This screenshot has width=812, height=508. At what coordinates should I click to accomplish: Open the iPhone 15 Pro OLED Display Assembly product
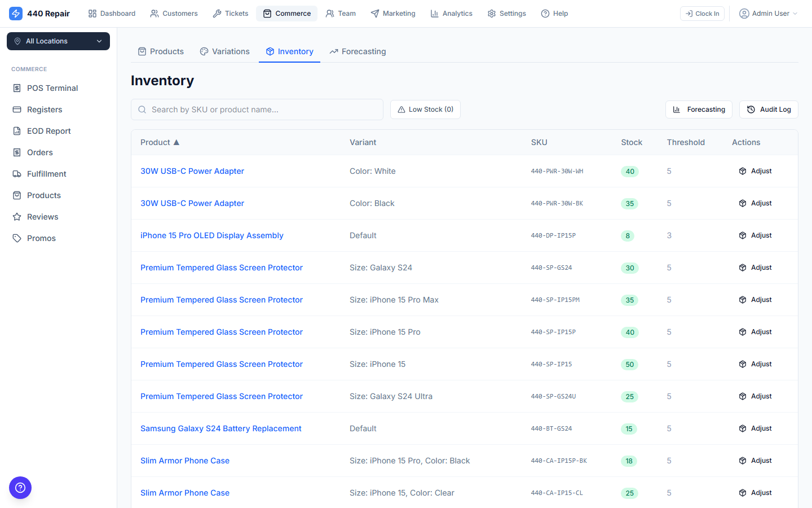tap(212, 235)
